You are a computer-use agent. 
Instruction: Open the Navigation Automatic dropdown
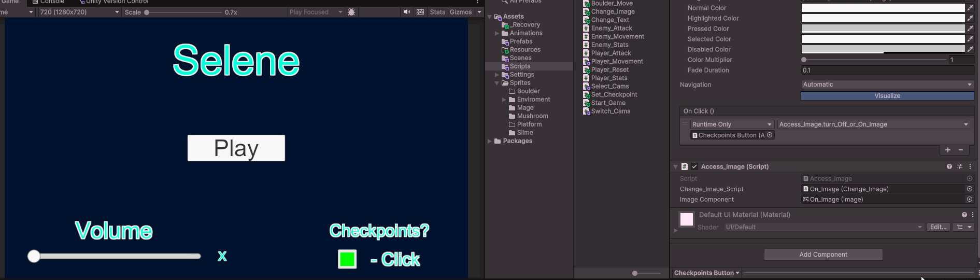[x=887, y=85]
